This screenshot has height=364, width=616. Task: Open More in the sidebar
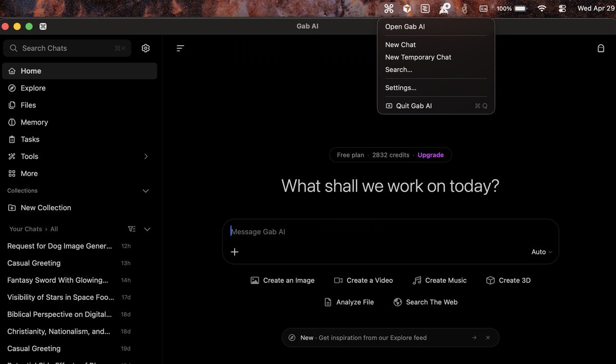click(80, 173)
